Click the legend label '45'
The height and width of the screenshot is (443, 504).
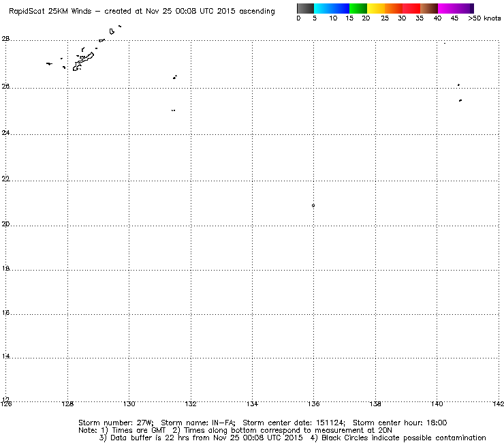[454, 18]
